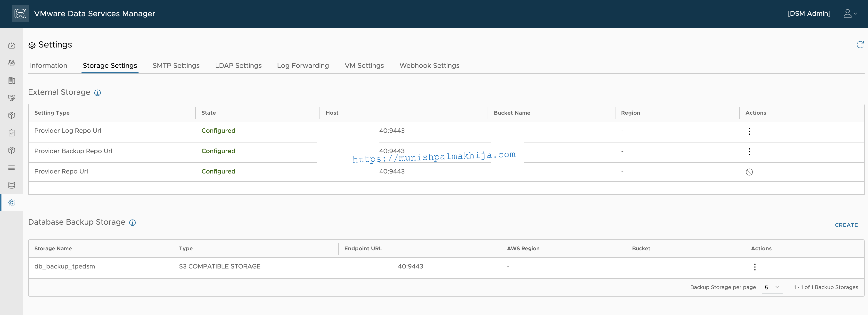Click the AWS Region column header
868x315 pixels.
pyautogui.click(x=523, y=248)
